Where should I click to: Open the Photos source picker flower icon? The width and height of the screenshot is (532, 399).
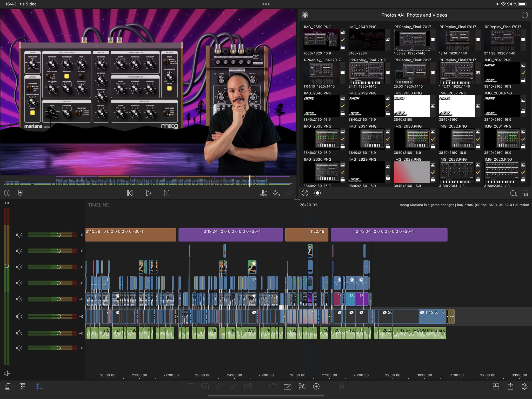pyautogui.click(x=305, y=15)
